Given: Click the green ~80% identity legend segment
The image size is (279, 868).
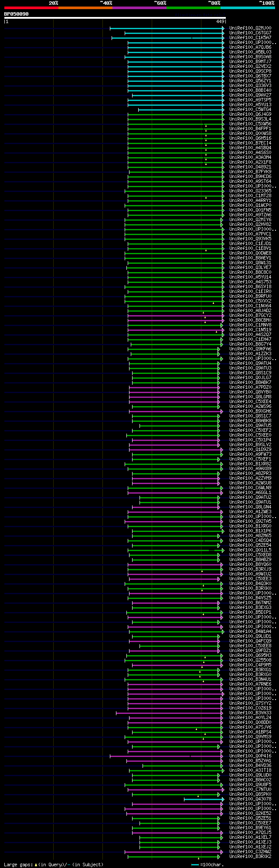Looking at the screenshot, I should point(193,8).
